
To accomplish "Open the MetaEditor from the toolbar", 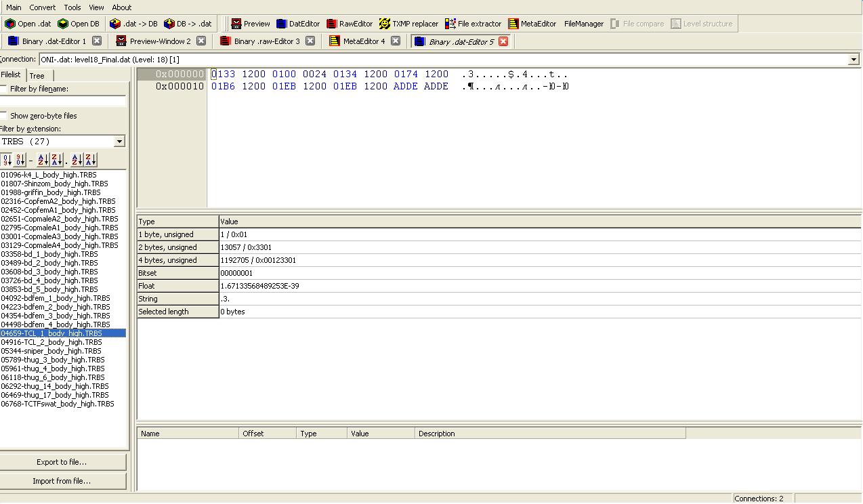I will 532,24.
